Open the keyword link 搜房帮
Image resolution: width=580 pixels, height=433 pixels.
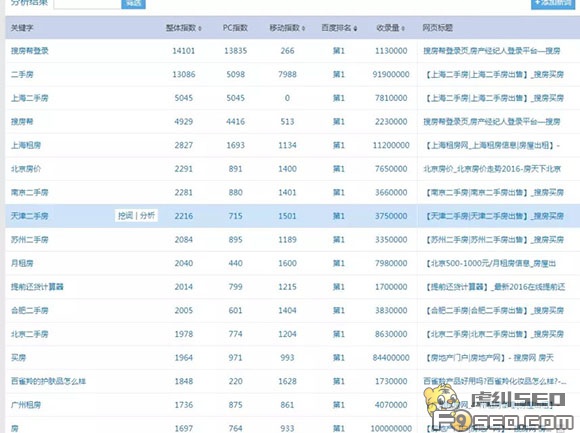point(22,122)
